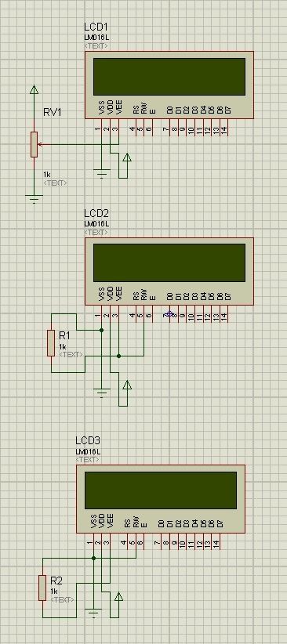This screenshot has height=644, width=287.
Task: Click the RV1 reference label
Action: point(53,112)
